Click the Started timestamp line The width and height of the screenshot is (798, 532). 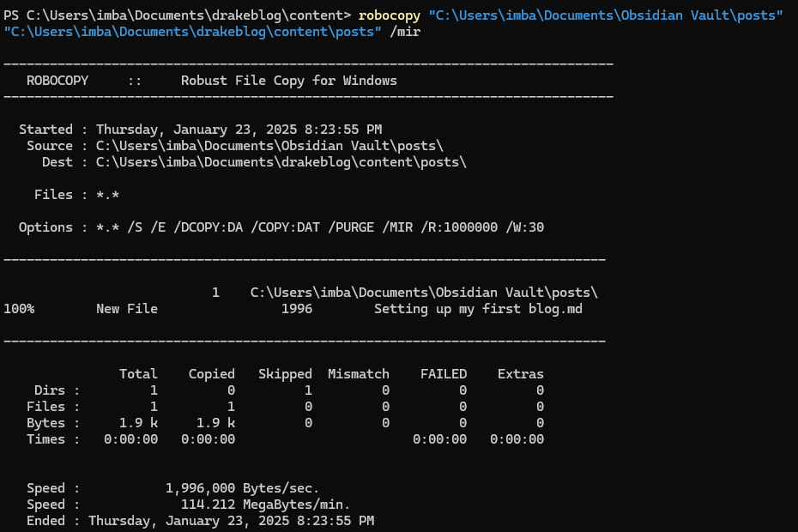click(200, 130)
